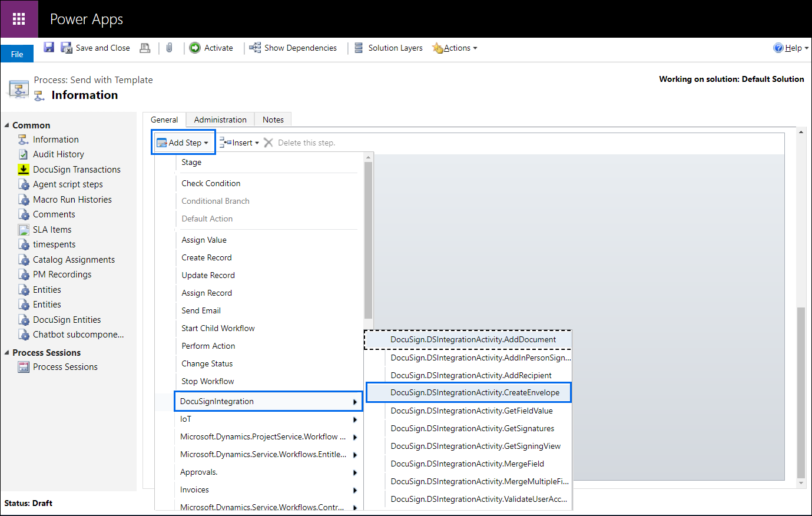Screen dimensions: 812x516
Task: Open the Power Apps app launcher waffle
Action: [x=19, y=19]
